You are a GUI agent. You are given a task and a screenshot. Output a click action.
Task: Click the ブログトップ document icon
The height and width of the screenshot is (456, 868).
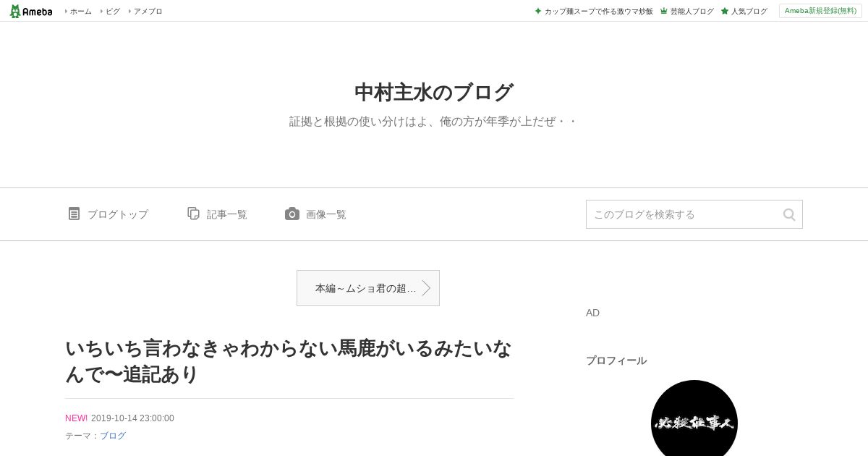pos(74,214)
